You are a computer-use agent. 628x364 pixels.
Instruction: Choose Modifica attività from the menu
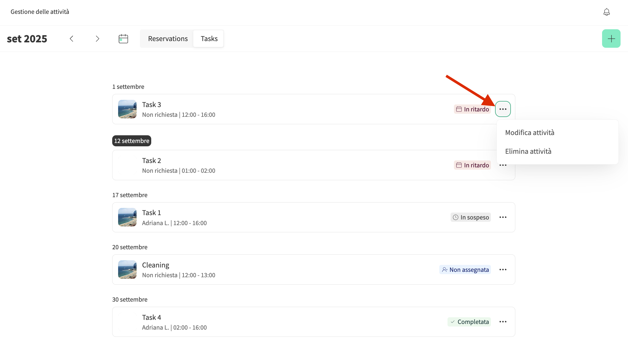coord(529,133)
